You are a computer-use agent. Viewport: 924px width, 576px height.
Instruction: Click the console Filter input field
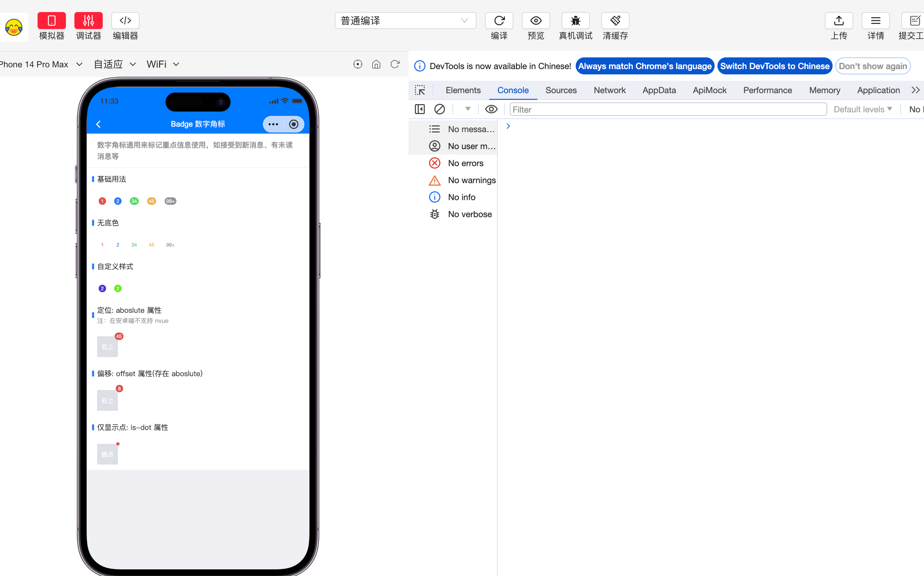coord(667,109)
